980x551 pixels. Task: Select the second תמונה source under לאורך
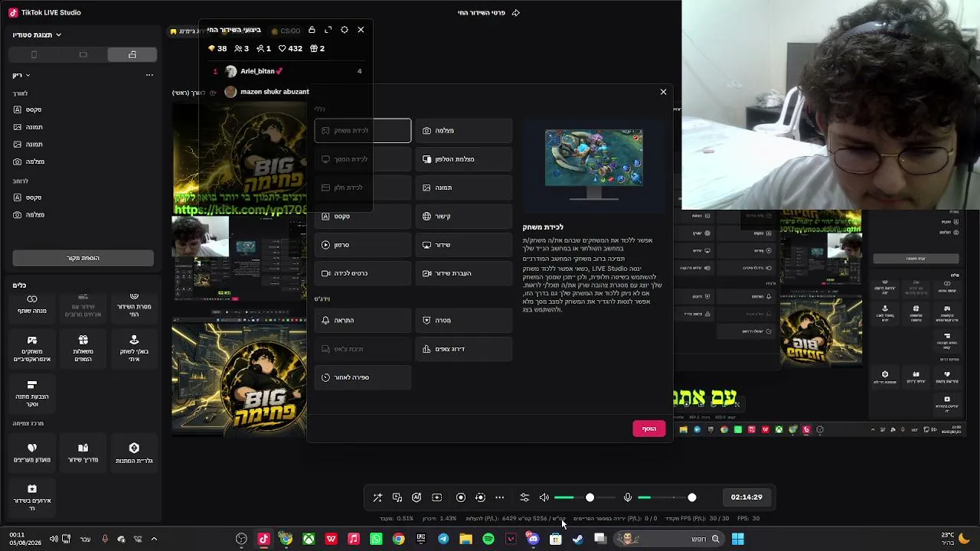pos(83,144)
